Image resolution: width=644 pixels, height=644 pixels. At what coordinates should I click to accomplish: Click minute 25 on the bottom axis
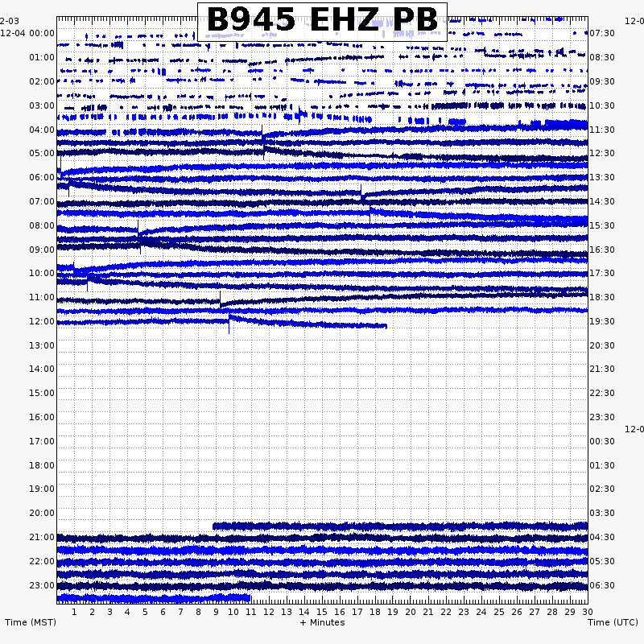[499, 612]
